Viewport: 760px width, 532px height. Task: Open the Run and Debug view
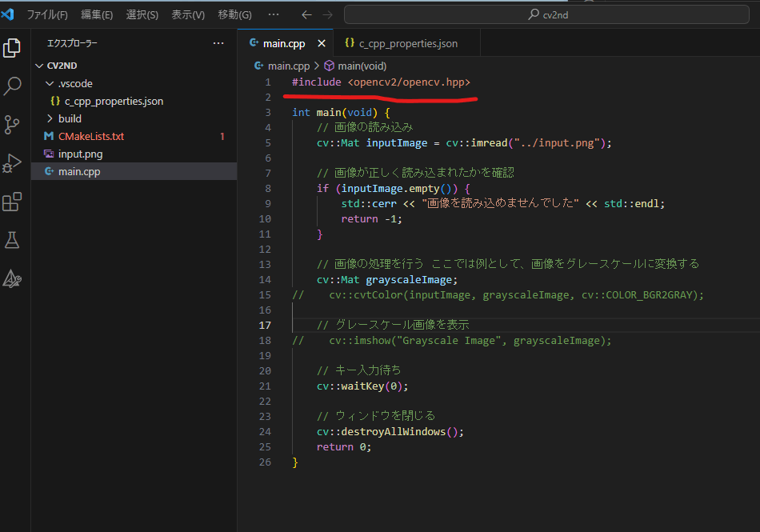pos(12,163)
